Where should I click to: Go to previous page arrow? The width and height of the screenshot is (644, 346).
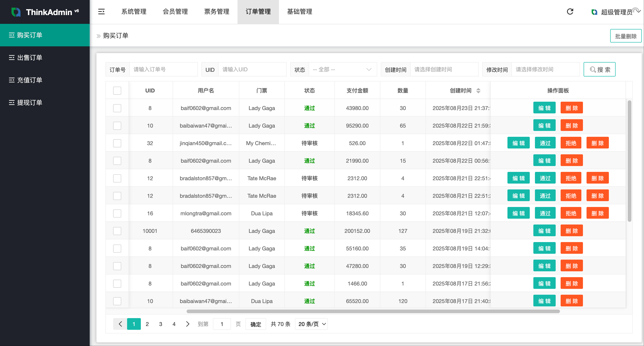(x=120, y=324)
